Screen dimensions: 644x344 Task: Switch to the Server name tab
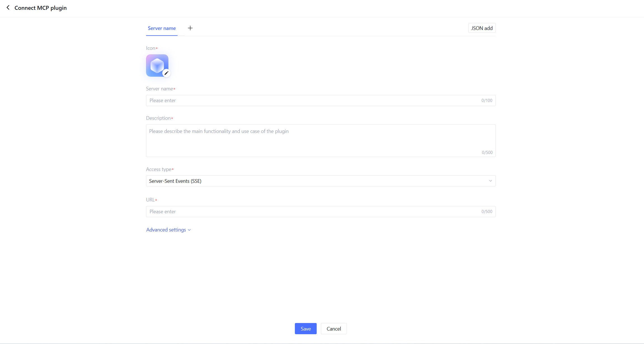coord(162,28)
